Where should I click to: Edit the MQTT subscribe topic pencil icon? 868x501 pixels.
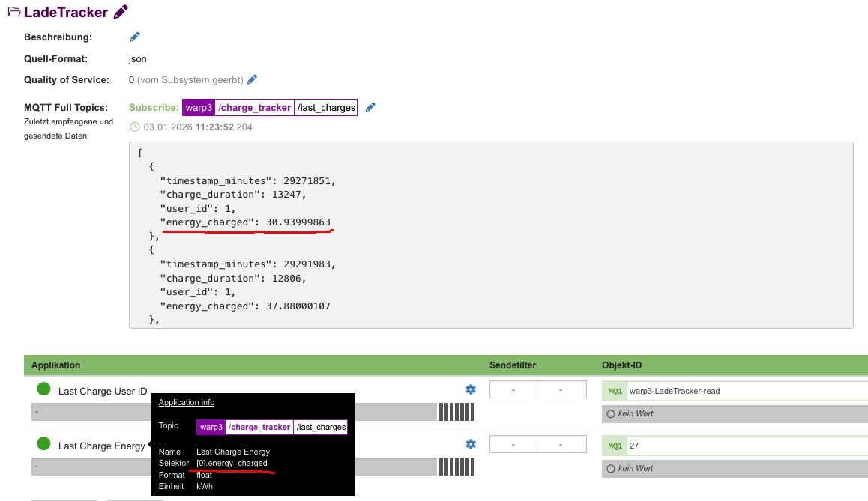[370, 108]
